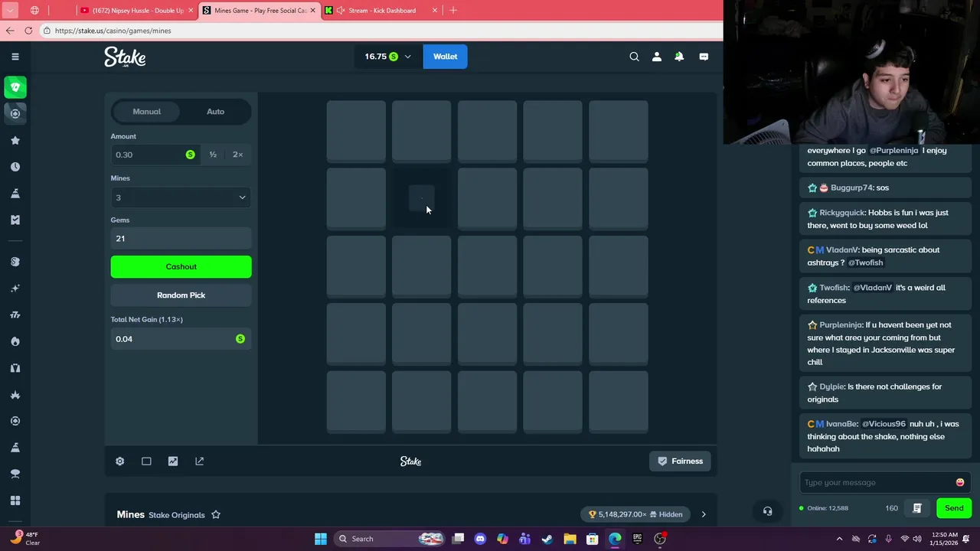Halve the bet with ½ button
This screenshot has height=551, width=980.
pos(213,155)
